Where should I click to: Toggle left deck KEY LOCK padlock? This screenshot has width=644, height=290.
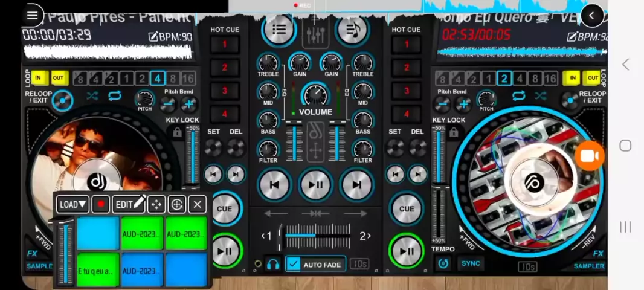(x=177, y=132)
